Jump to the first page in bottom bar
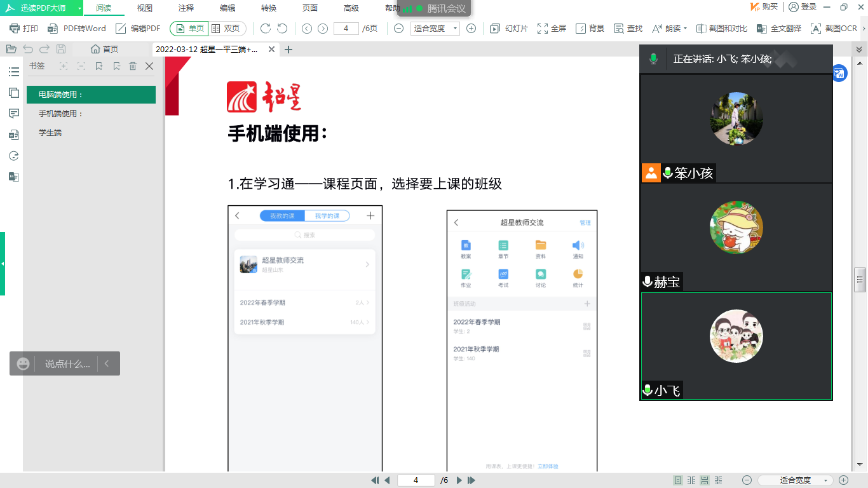The height and width of the screenshot is (488, 868). [x=375, y=480]
